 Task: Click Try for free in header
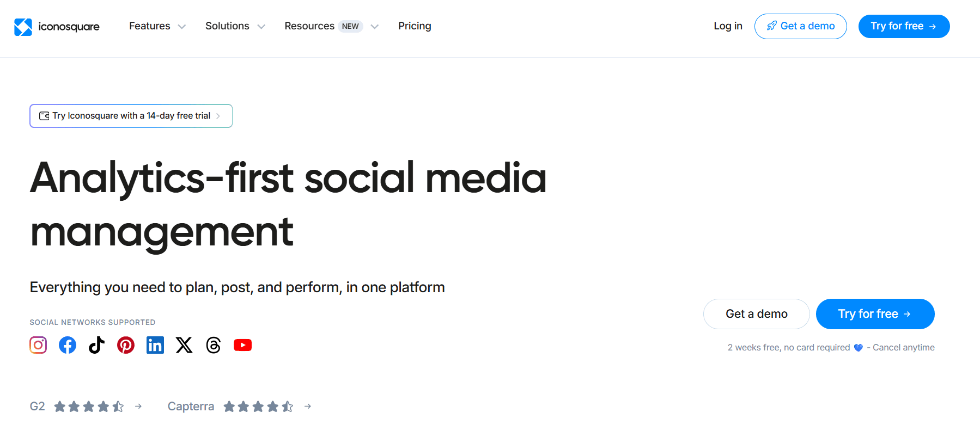coord(904,26)
